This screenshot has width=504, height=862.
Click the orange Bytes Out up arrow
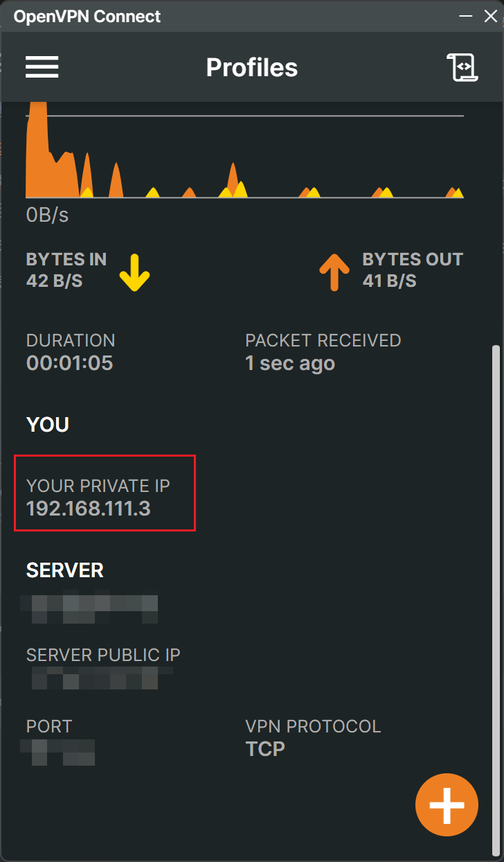pos(334,271)
